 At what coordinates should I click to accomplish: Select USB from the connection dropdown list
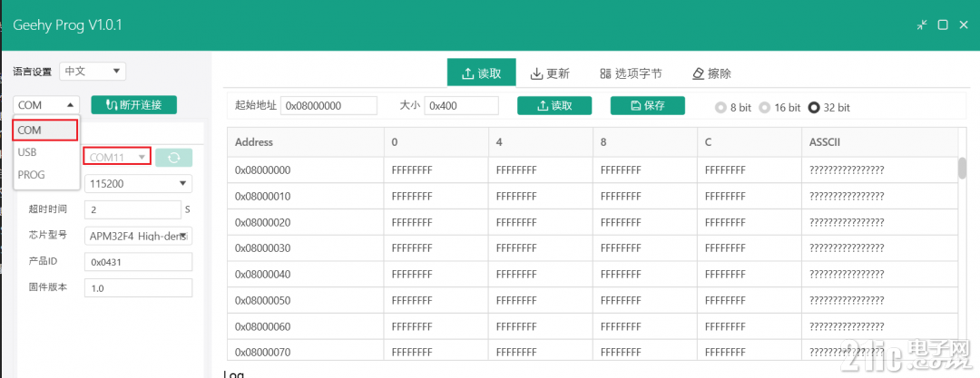pyautogui.click(x=45, y=151)
